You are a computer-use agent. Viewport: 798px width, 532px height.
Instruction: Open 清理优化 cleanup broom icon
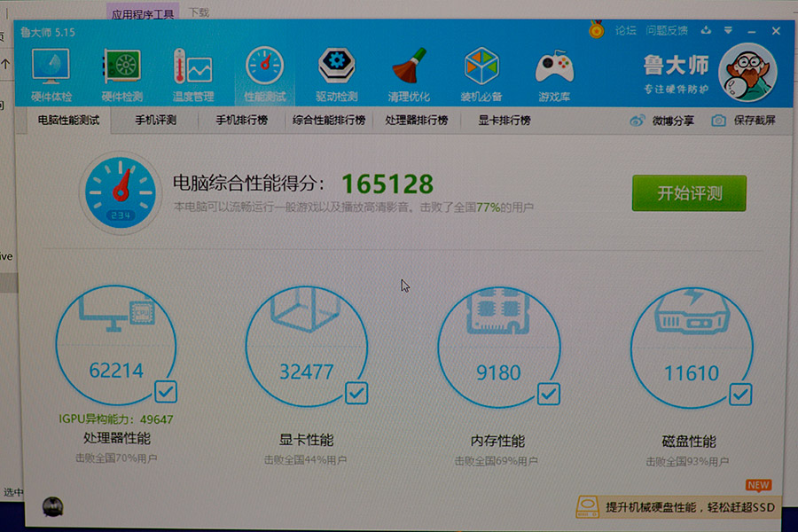point(409,74)
